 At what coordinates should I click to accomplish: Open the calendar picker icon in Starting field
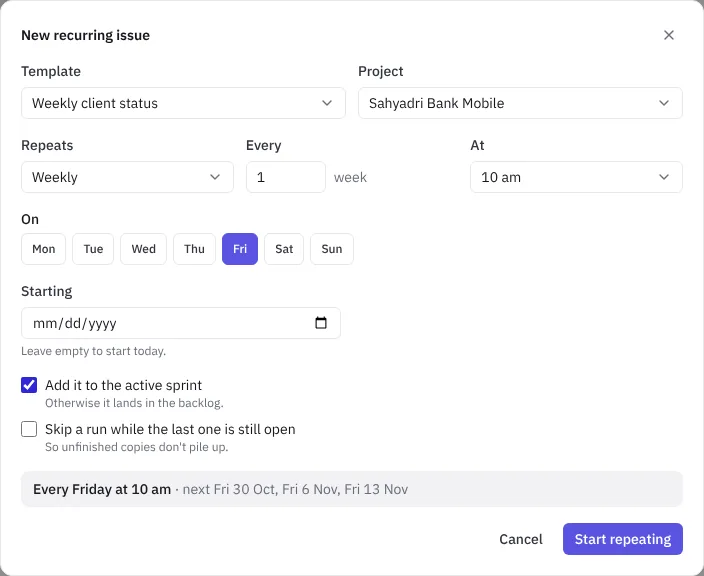(x=321, y=323)
